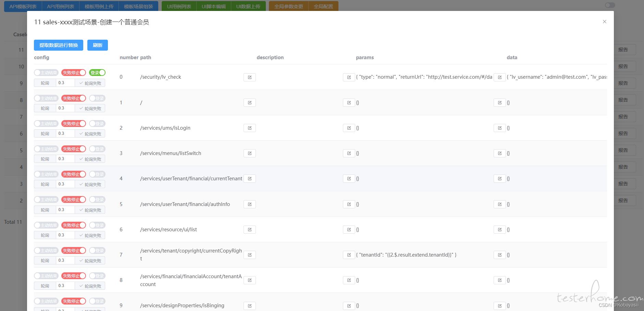Viewport: 644px width, 311px height.
Task: Focus polling value 0.3 for currentCopyRight row
Action: point(65,261)
